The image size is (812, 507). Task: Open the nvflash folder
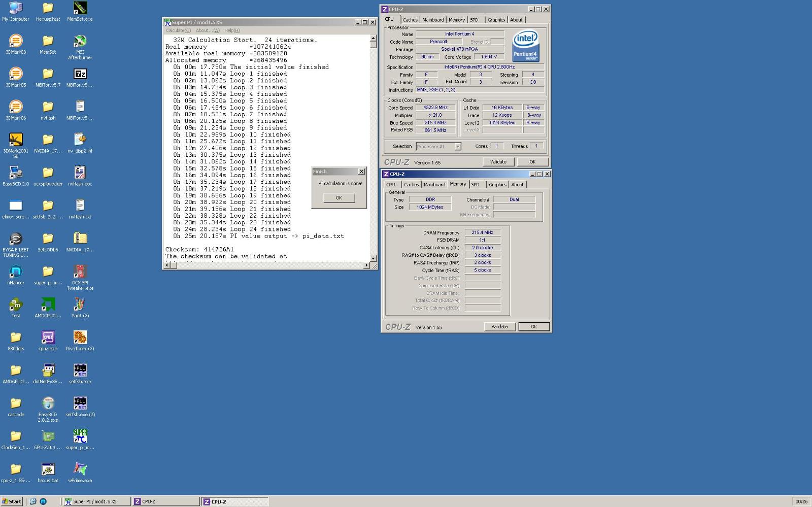[x=48, y=110]
